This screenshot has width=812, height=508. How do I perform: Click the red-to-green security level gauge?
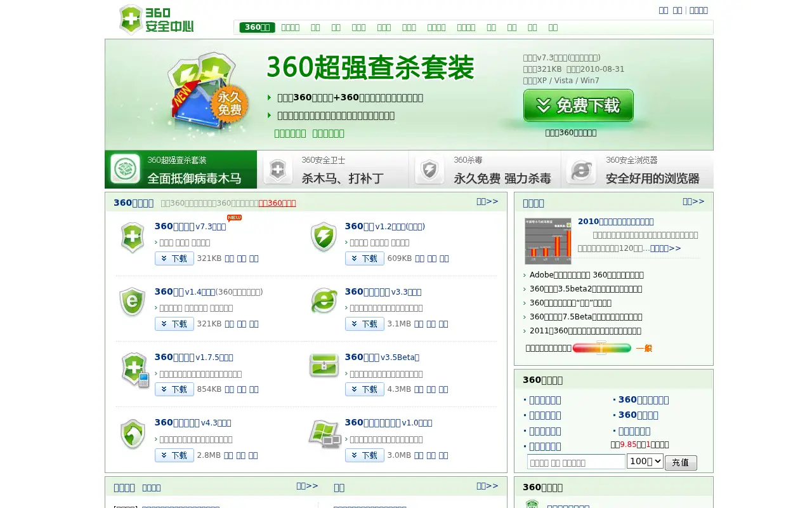[601, 348]
